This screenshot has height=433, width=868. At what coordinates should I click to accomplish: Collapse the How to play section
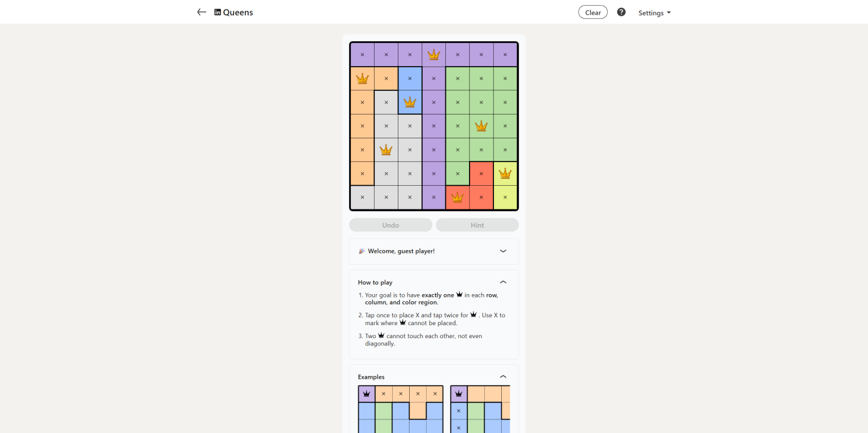pyautogui.click(x=502, y=282)
